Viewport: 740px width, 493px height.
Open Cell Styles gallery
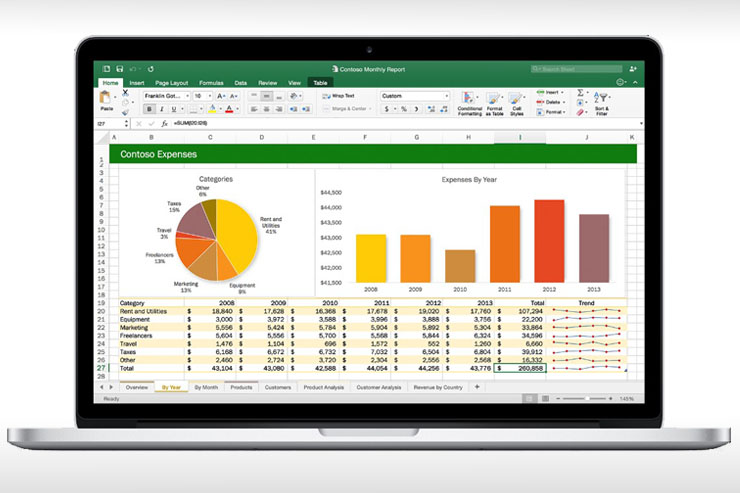516,101
